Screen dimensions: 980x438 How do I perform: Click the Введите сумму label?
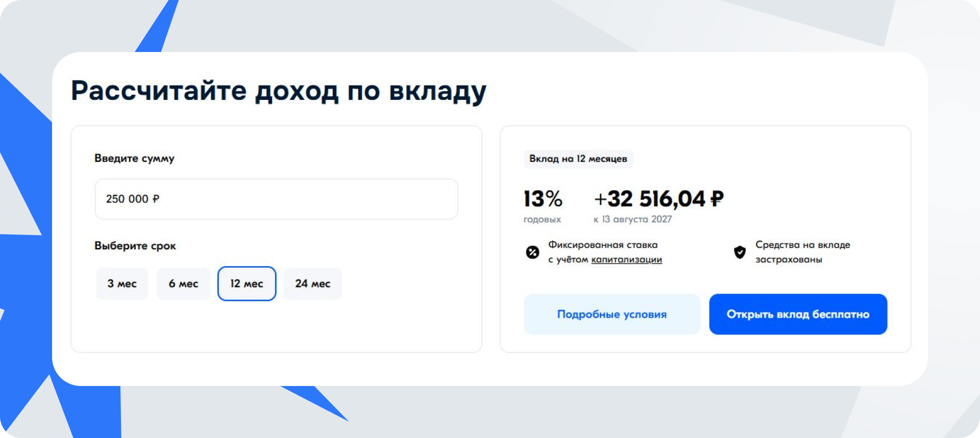click(134, 159)
